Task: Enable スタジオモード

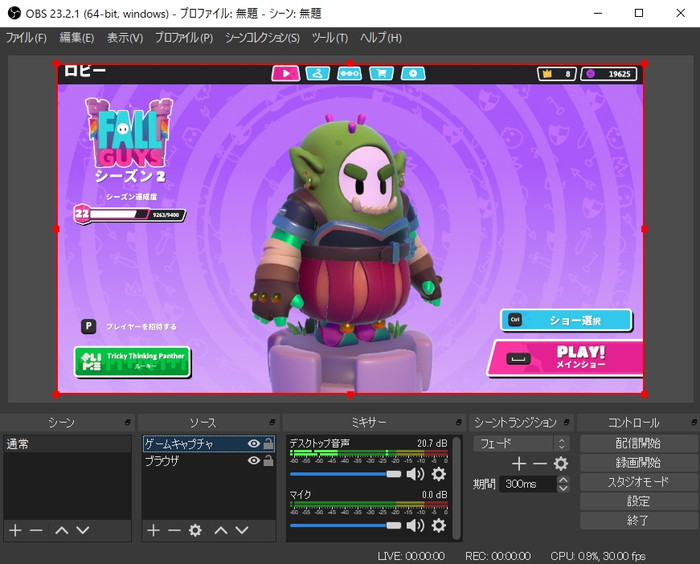Action: 638,482
